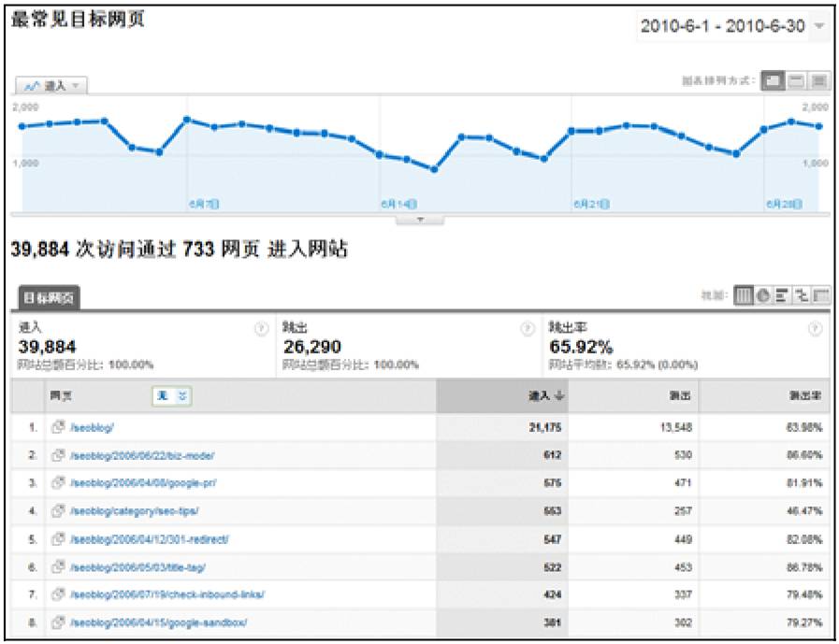The width and height of the screenshot is (839, 644).
Task: Click the 337 bounces cell
Action: 683,594
